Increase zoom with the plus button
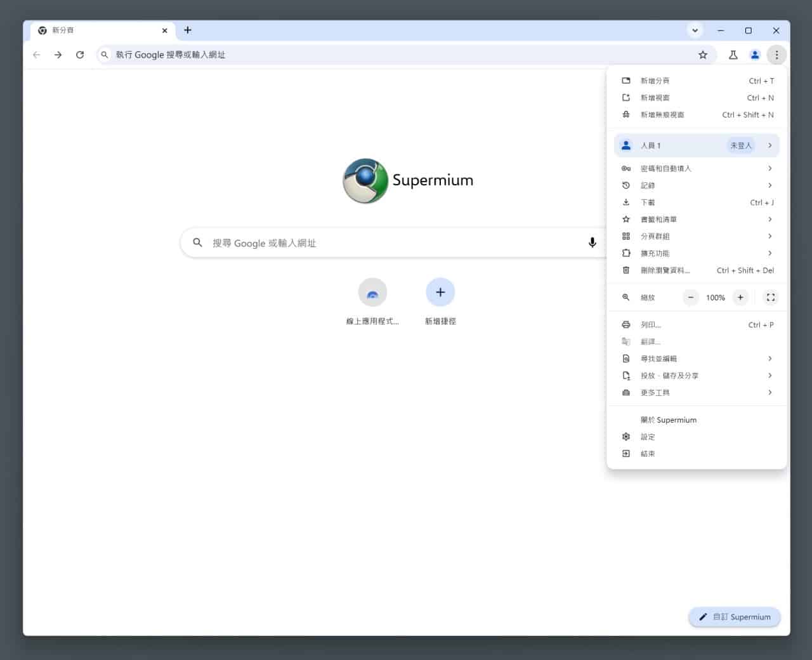812x660 pixels. coord(740,298)
